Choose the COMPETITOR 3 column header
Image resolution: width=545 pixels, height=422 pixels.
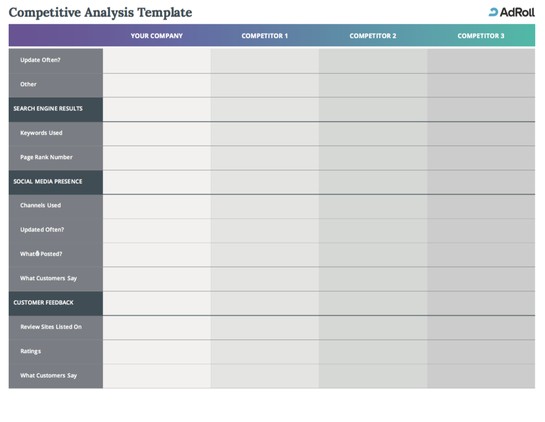click(481, 36)
